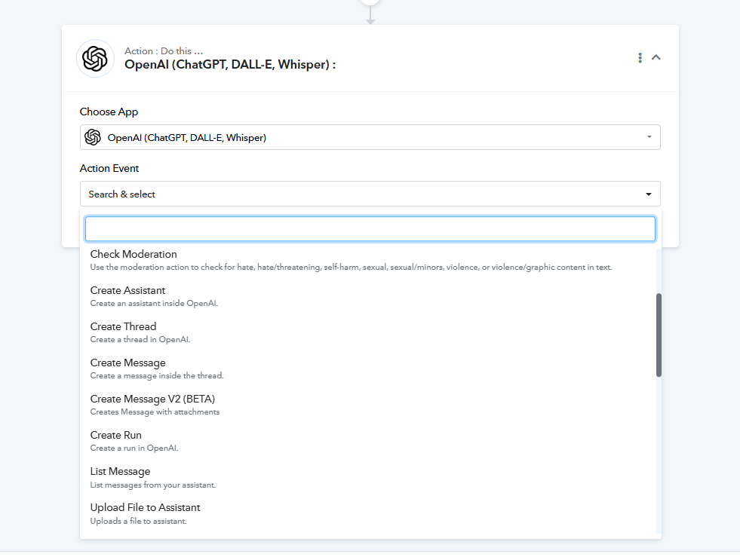740x560 pixels.
Task: Toggle the Choose App dropdown arrow
Action: [649, 137]
